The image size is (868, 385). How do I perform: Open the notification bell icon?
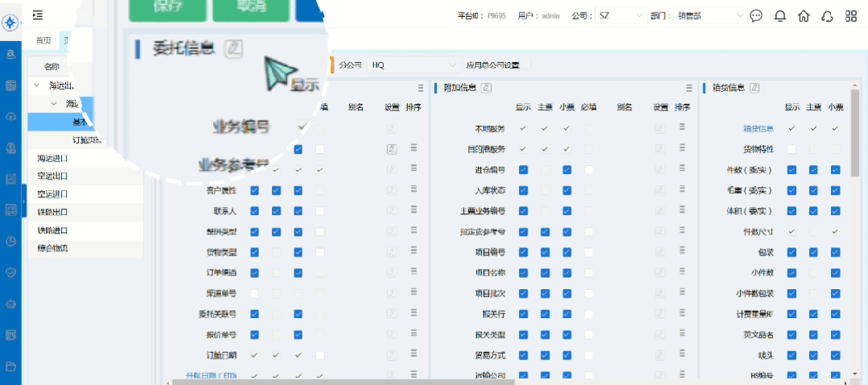point(780,16)
